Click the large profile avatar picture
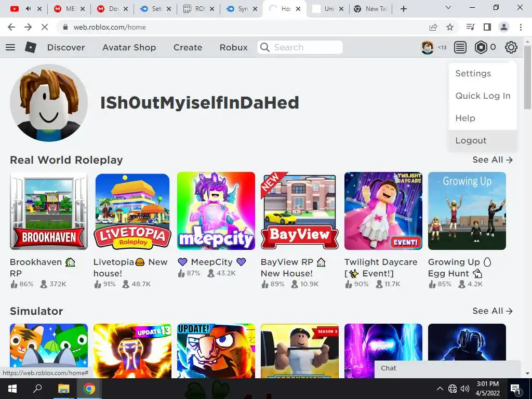 tap(49, 103)
